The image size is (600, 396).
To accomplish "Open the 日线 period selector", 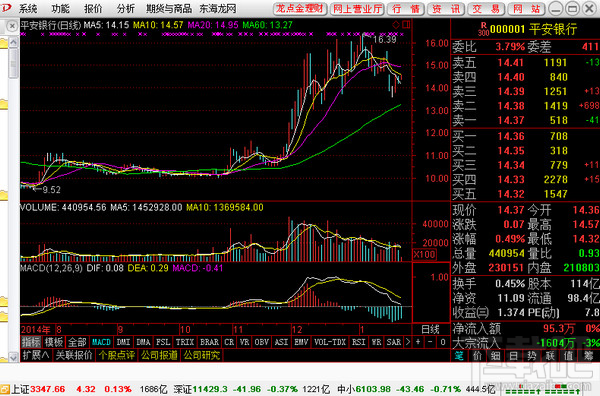I will [x=430, y=329].
